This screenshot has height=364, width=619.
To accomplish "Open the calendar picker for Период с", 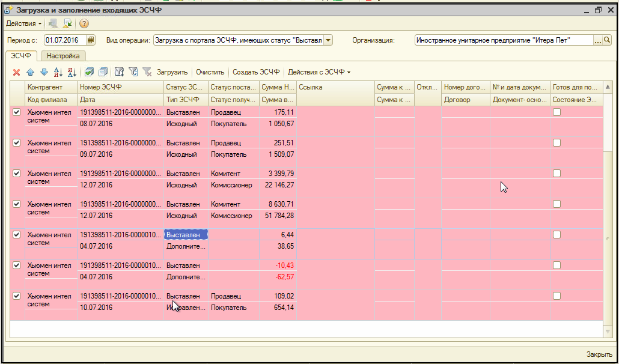I will coord(91,40).
